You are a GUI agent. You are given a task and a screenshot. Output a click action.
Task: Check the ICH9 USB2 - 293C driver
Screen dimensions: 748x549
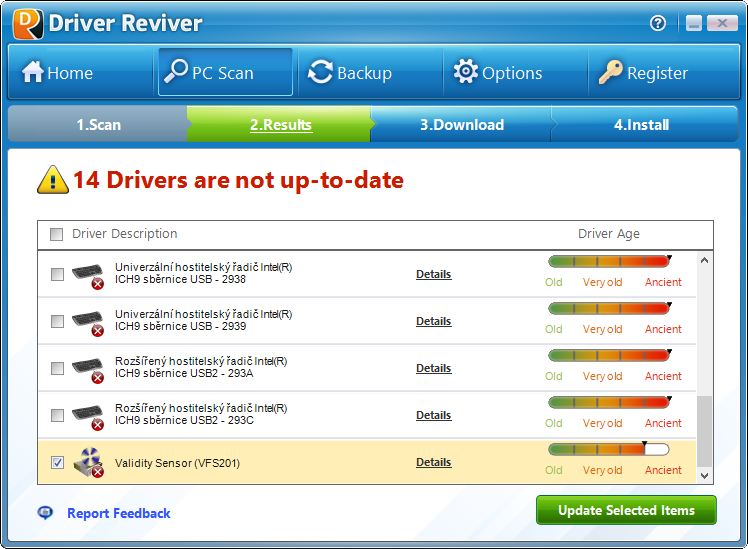click(57, 415)
